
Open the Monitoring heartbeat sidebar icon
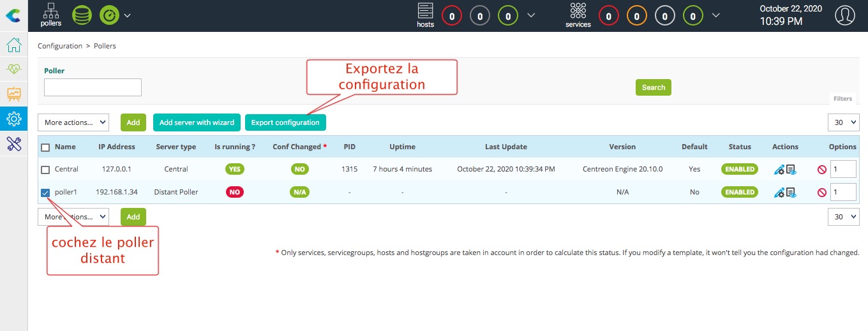tap(13, 70)
